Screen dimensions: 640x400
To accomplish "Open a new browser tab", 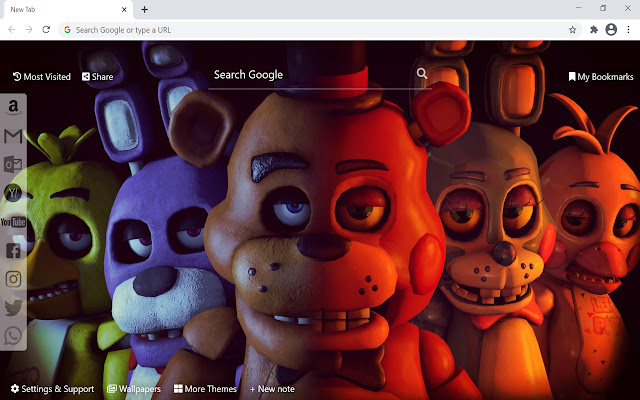I will coord(144,9).
